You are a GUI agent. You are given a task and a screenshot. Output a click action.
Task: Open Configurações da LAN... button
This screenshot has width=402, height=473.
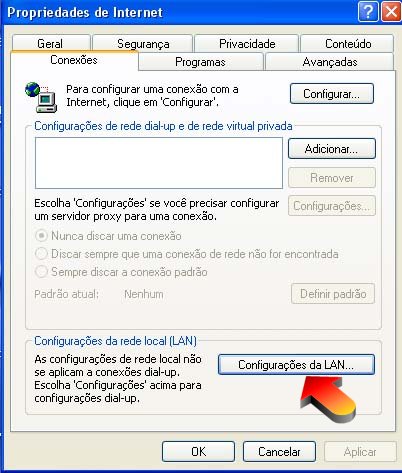tap(296, 364)
